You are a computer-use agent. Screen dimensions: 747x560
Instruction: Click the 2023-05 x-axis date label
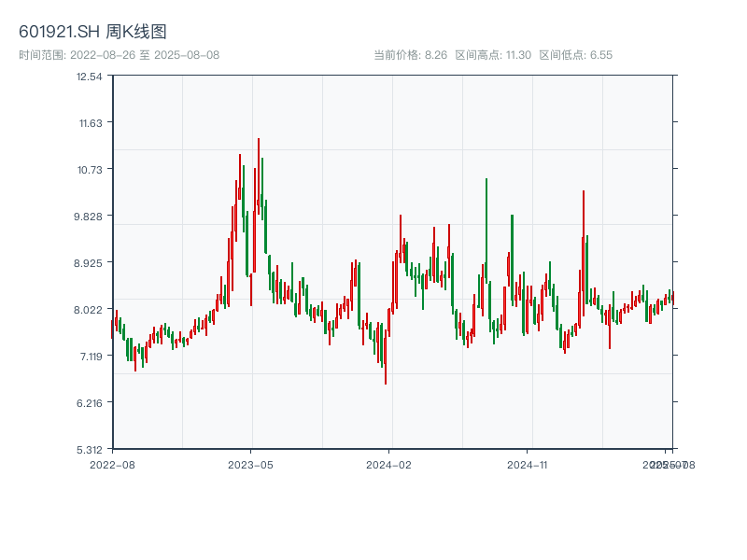250,464
